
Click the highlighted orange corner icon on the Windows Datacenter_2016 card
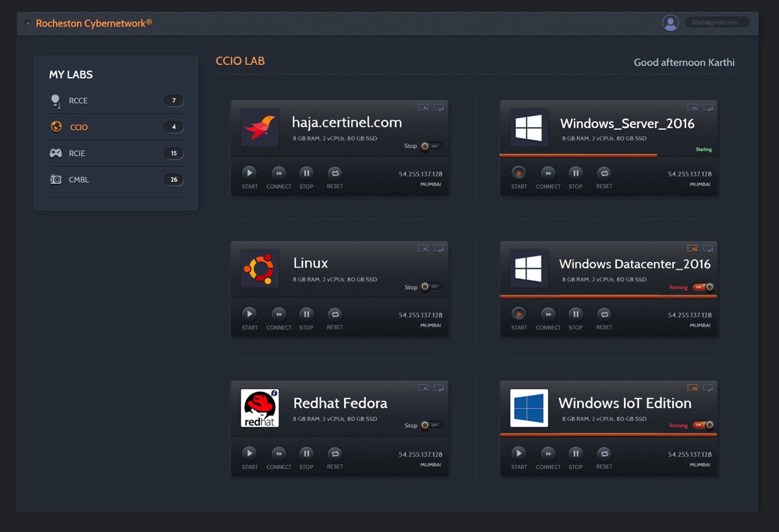[x=693, y=248]
